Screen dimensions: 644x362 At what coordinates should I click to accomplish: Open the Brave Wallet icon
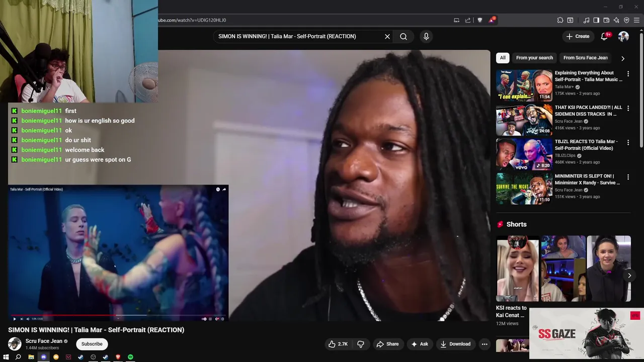click(x=606, y=20)
